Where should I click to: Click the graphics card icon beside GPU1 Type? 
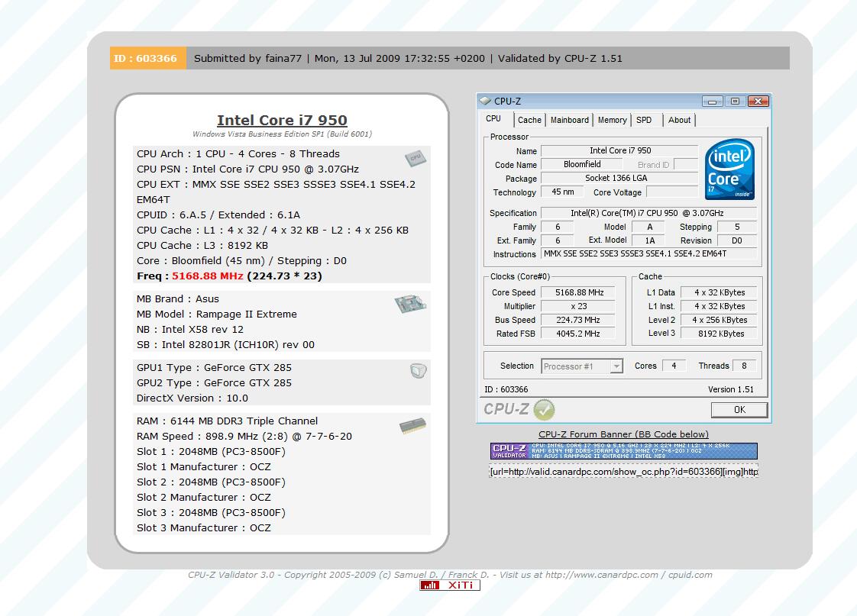point(418,371)
